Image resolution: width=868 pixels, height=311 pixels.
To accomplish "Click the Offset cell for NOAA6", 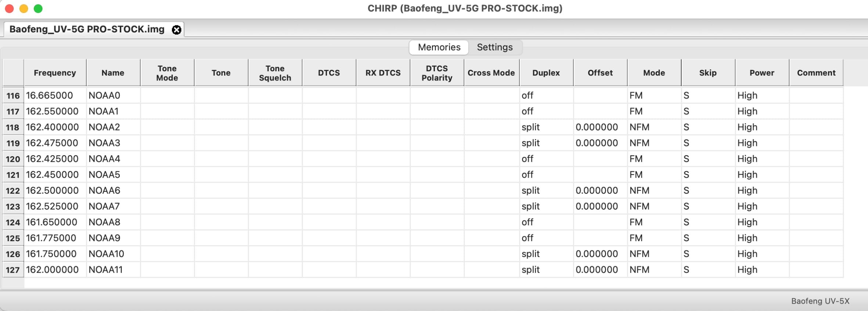I will [600, 190].
